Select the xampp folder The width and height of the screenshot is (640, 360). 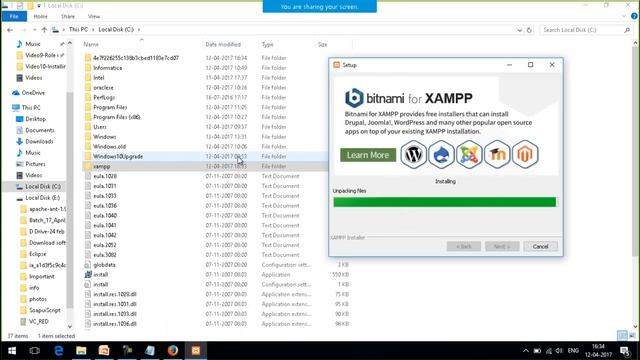tap(102, 166)
